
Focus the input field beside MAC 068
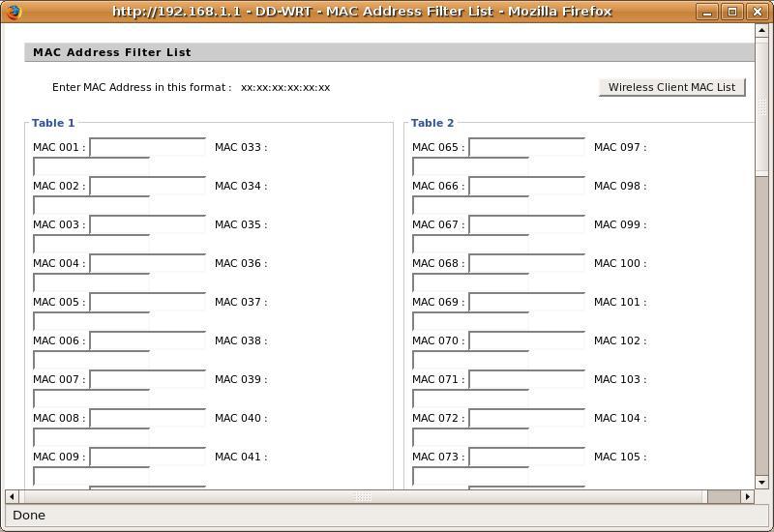[x=526, y=263]
